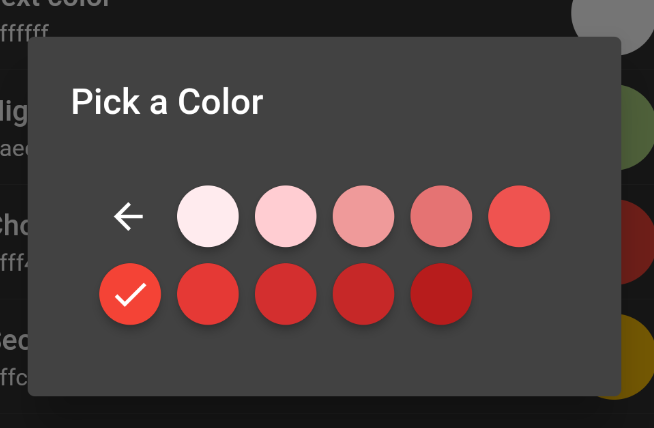Select the red swatch right of the checked one
The height and width of the screenshot is (428, 654).
click(x=208, y=294)
